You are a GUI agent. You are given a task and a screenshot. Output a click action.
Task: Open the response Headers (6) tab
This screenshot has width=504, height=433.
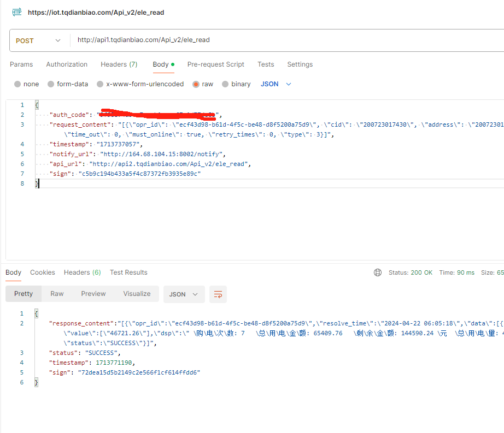(x=83, y=272)
